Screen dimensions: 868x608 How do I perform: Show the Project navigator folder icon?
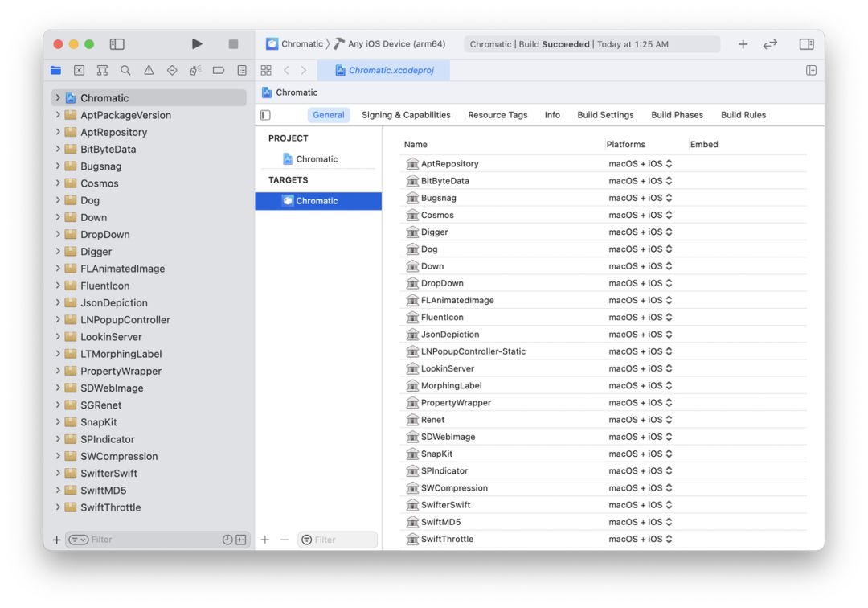pos(56,70)
